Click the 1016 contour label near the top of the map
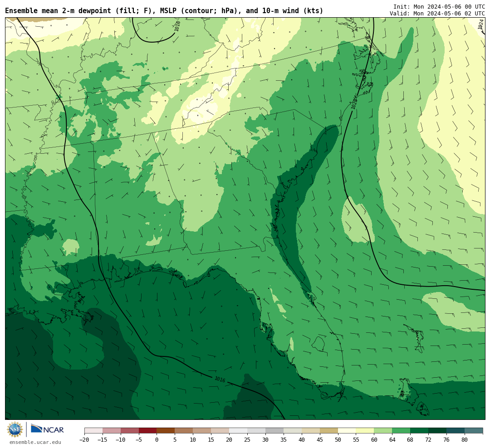Image resolution: width=490 pixels, height=448 pixels. point(177,26)
